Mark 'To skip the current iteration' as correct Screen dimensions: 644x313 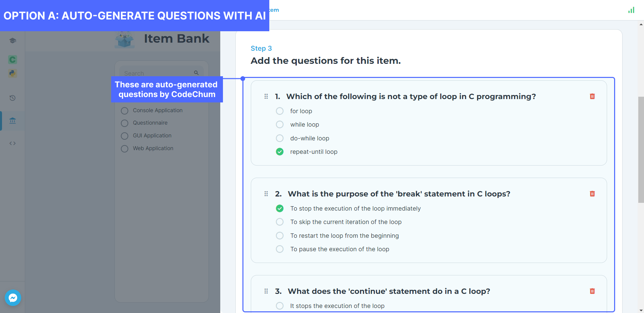280,222
